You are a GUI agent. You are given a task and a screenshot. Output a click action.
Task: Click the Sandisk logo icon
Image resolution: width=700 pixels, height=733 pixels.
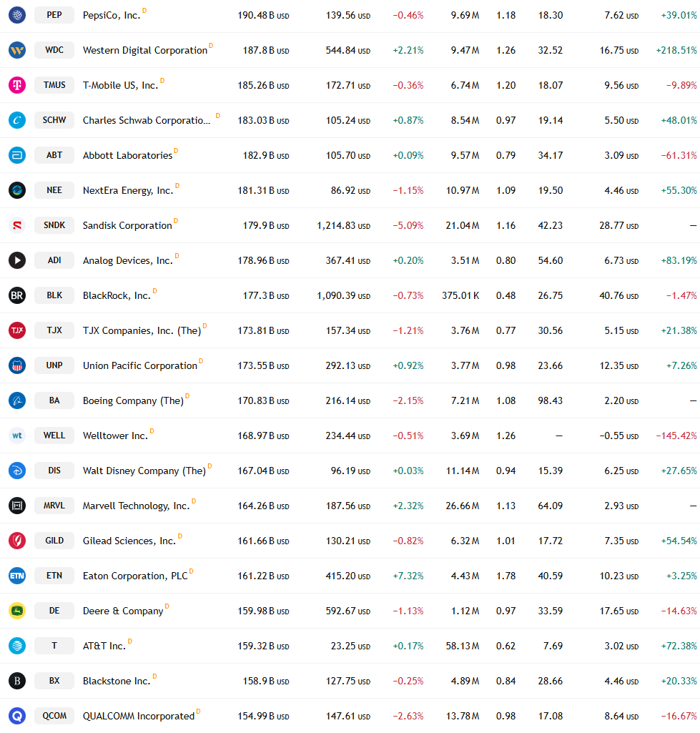pyautogui.click(x=17, y=225)
